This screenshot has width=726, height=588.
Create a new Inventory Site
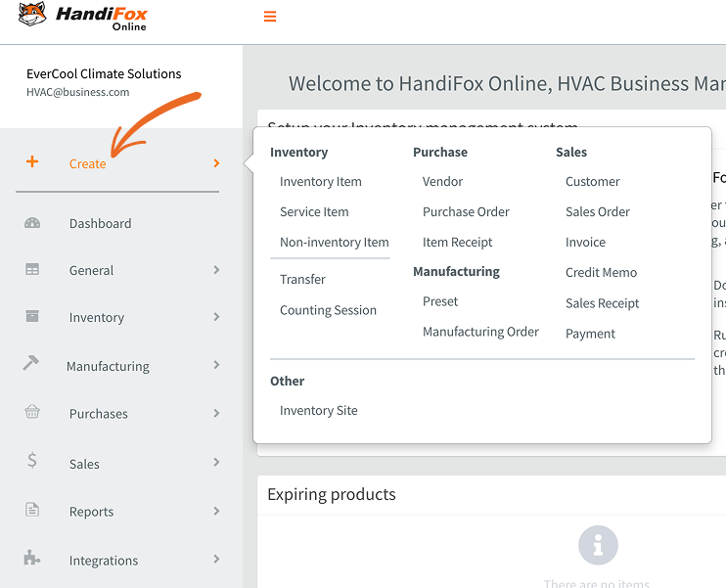pos(319,410)
